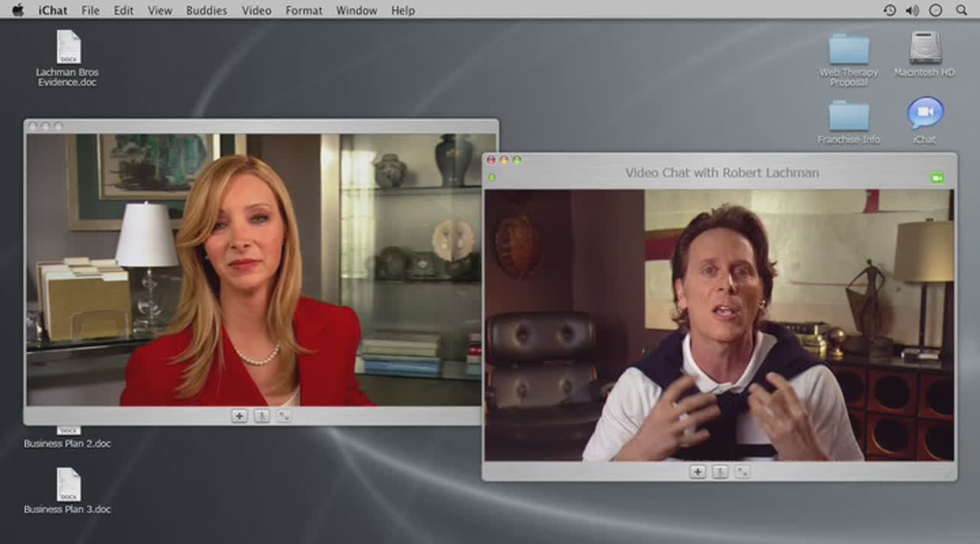Screen dimensions: 980x544
Task: Open the Web Therapy Proposal folder
Action: click(848, 50)
